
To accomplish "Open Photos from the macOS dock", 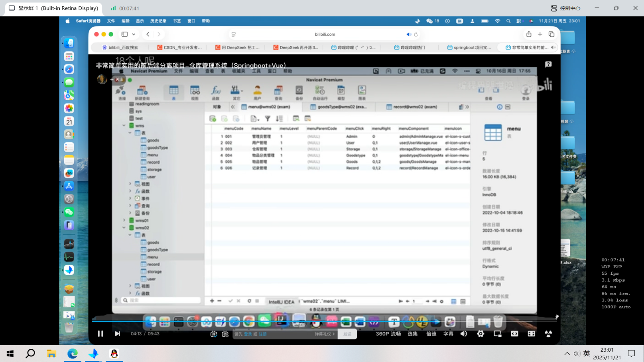I will pos(69,108).
